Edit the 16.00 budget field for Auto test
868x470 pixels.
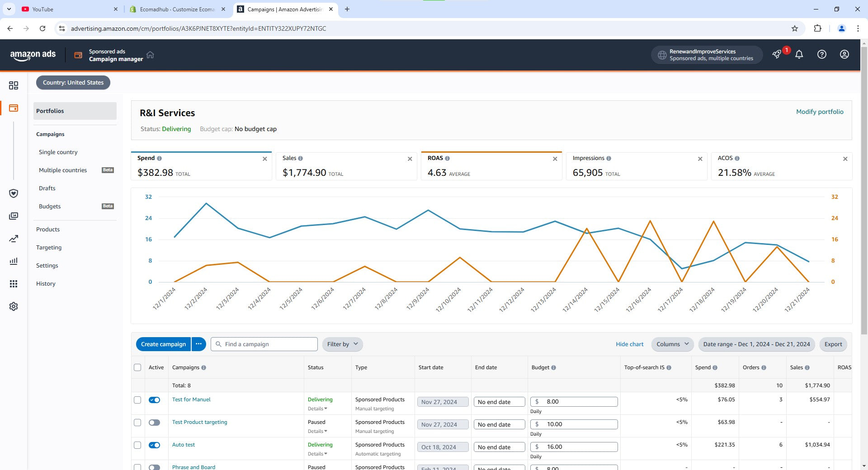[x=574, y=447]
